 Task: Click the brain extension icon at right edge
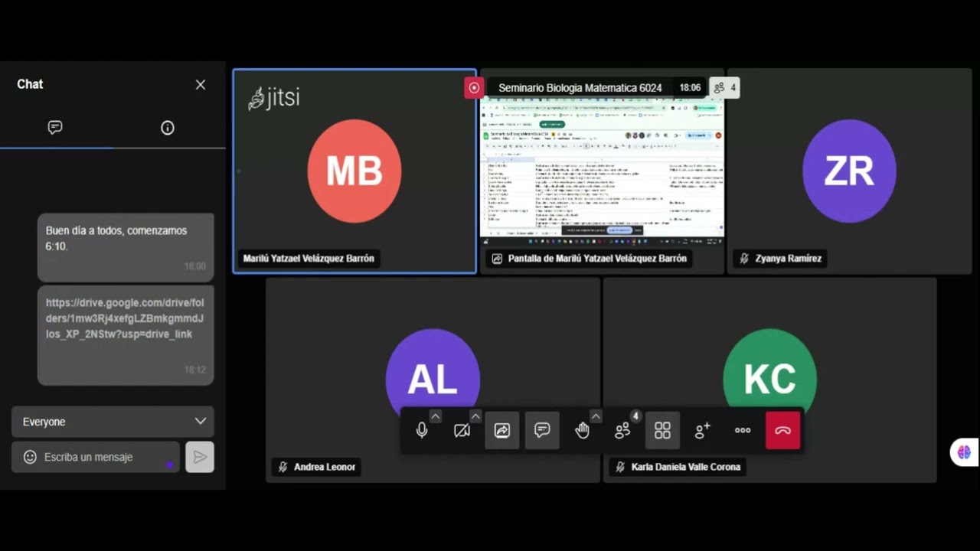pos(964,452)
